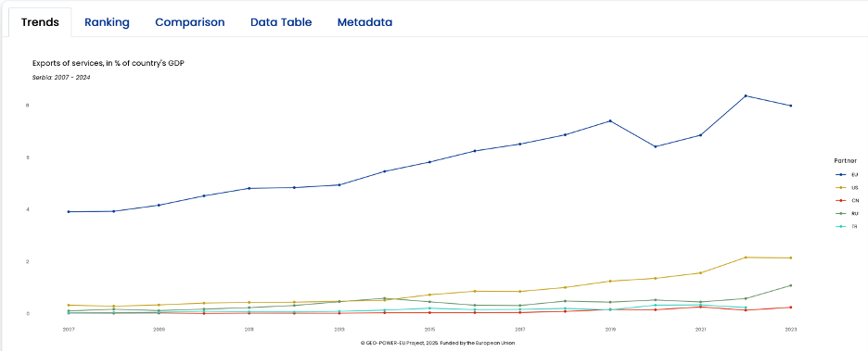Click the EU line peak data point in 2022

point(746,95)
